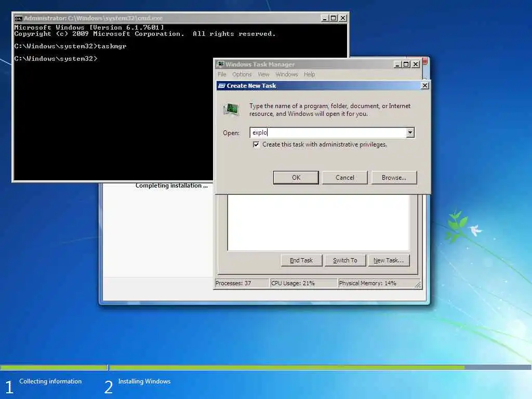Viewport: 532px width, 399px height.
Task: Click the End Task button
Action: click(x=301, y=260)
